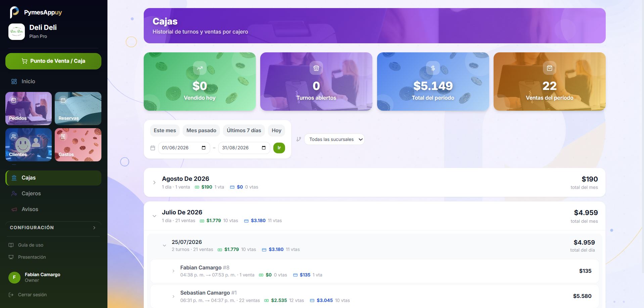Screen dimensions: 644x308
Task: Expand the Agosto De 2026 month row
Action: coord(374,183)
